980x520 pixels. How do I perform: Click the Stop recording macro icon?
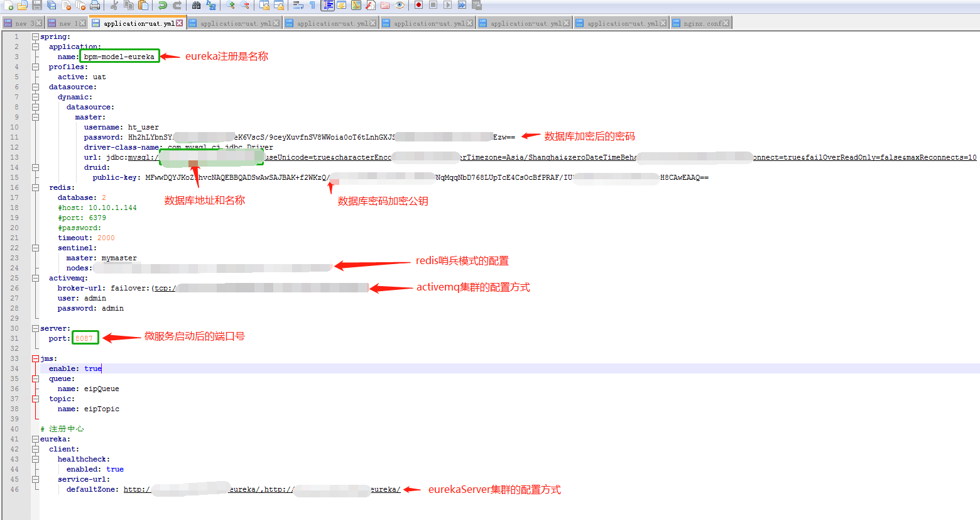tap(433, 5)
